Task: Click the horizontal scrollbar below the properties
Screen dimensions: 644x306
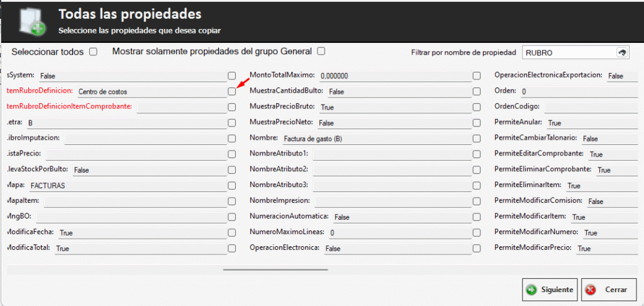Action: (275, 269)
